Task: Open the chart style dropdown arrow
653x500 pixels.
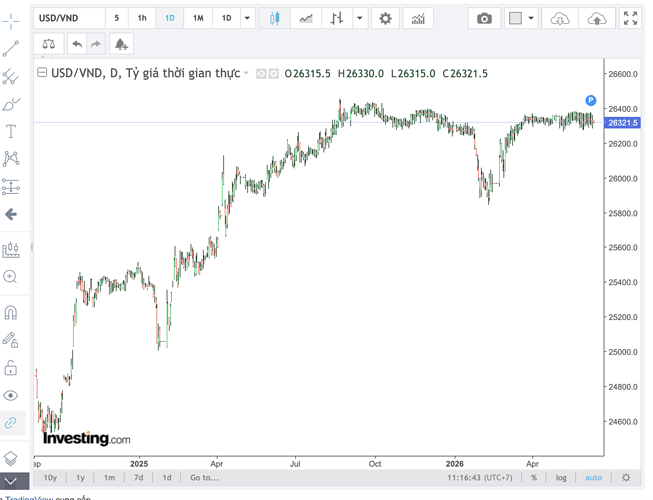Action: pyautogui.click(x=360, y=18)
